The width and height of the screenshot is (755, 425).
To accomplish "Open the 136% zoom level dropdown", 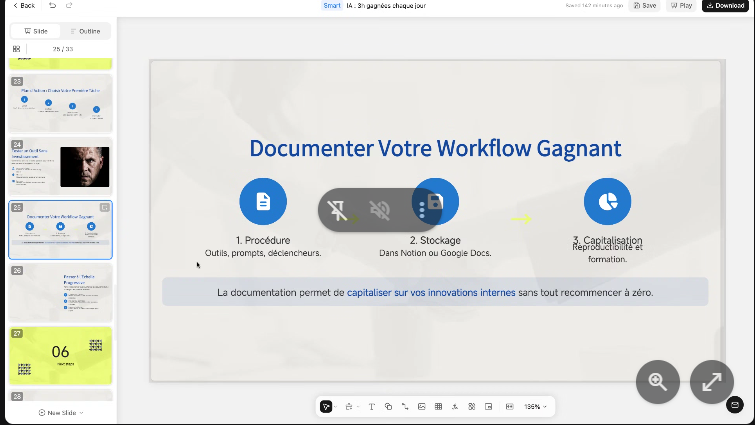I will coord(535,407).
